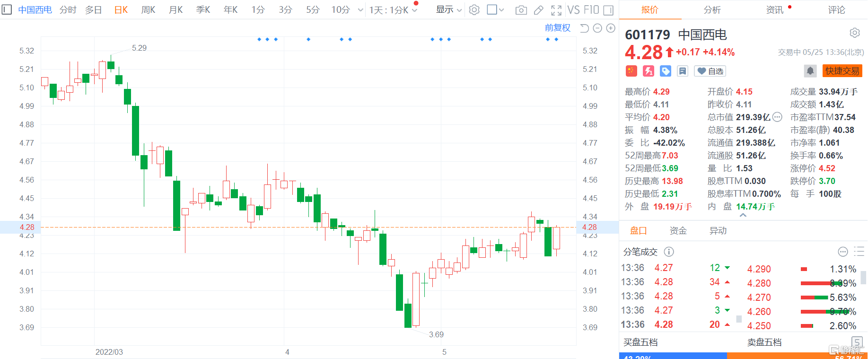Enter fullscreen chart mode
The image size is (868, 359).
pos(556,10)
